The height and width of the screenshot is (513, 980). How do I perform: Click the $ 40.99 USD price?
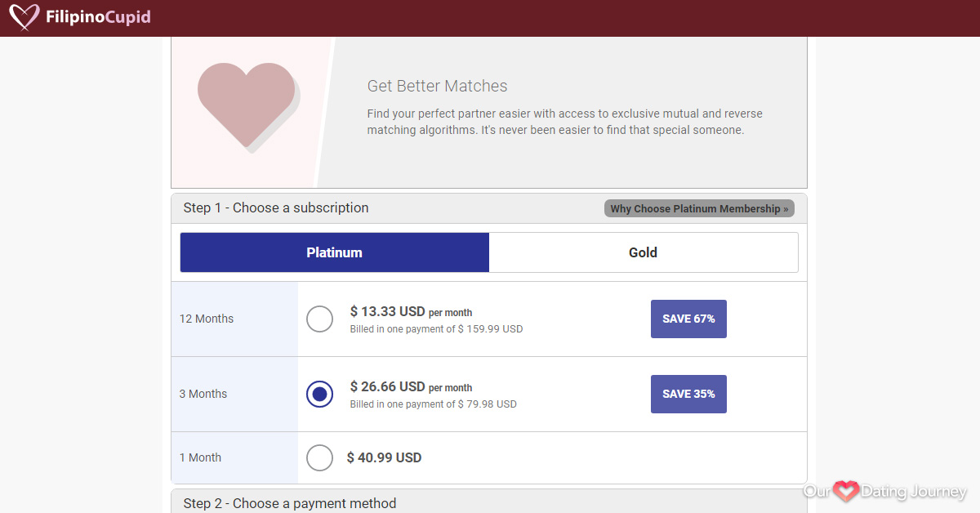tap(384, 457)
